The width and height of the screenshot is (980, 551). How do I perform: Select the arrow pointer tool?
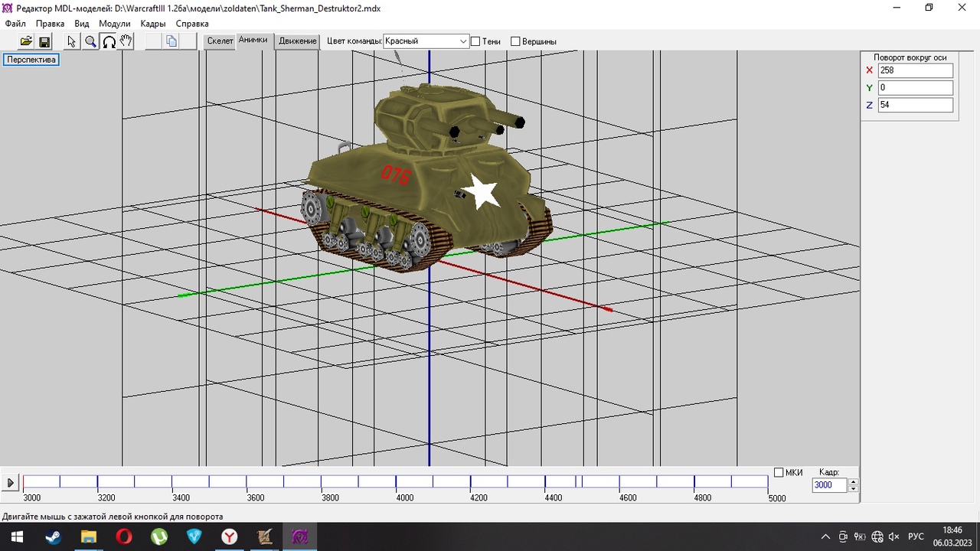(72, 41)
